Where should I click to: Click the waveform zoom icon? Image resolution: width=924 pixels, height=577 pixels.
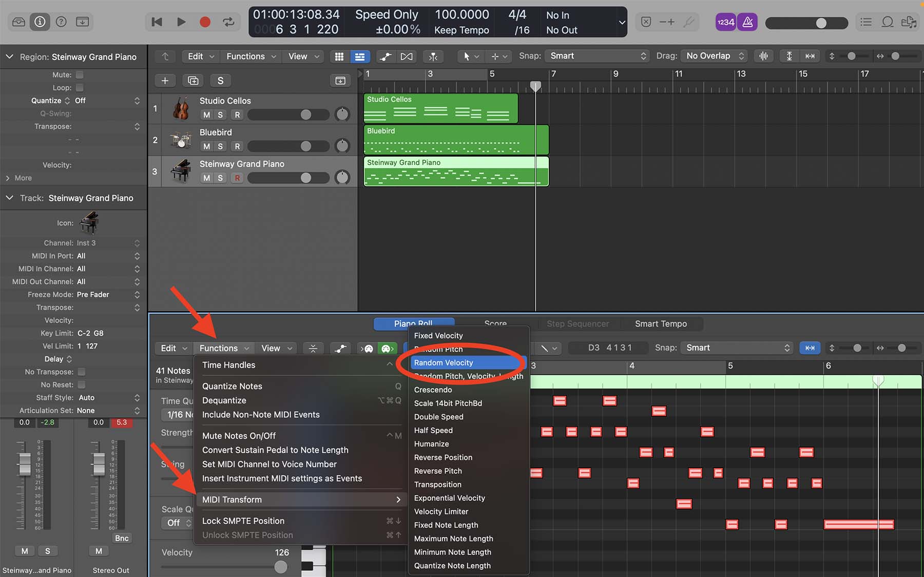(x=764, y=56)
